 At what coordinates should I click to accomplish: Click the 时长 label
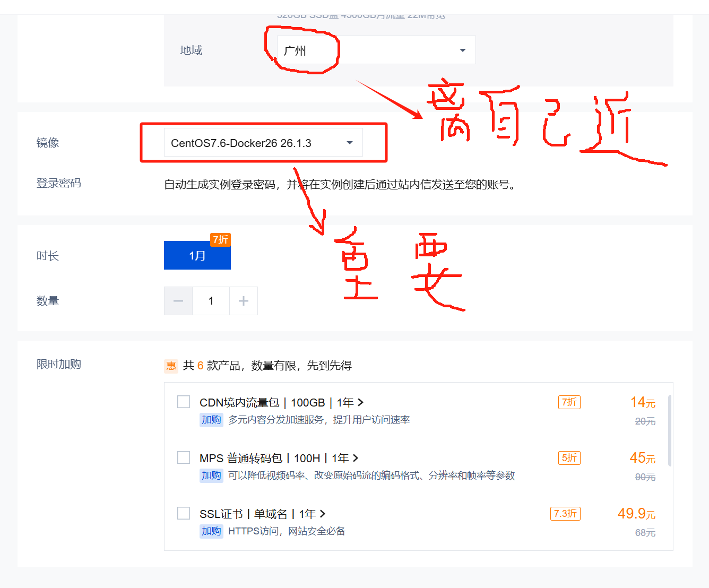47,256
